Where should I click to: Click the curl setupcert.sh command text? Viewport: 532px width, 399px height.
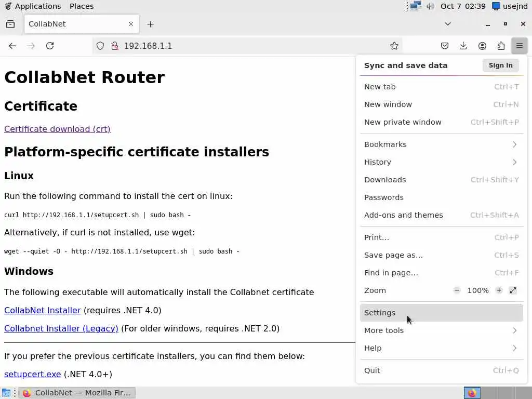click(x=97, y=215)
